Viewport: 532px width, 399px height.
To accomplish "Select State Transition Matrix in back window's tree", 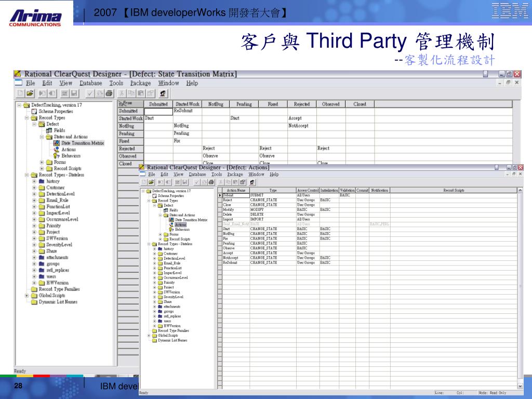I will [x=83, y=143].
